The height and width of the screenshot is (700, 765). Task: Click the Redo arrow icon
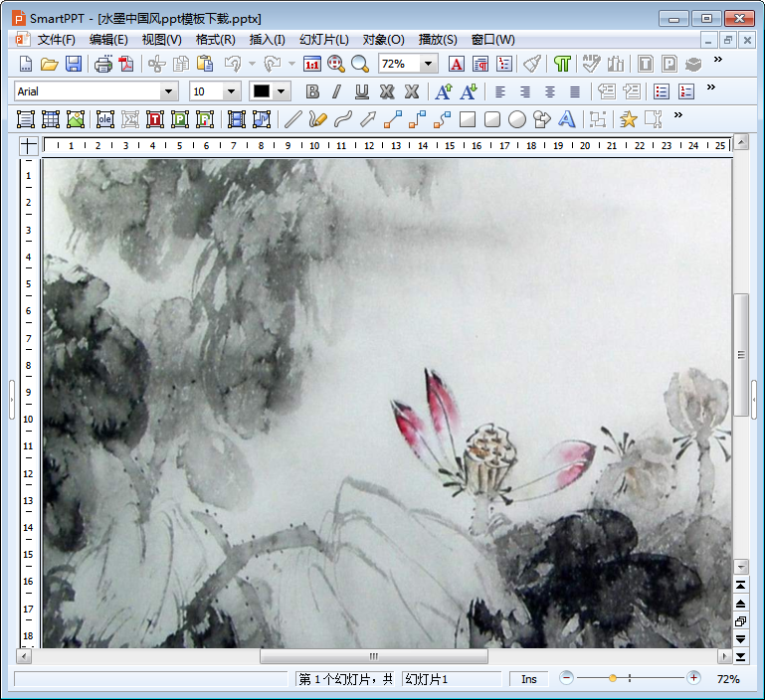coord(273,64)
